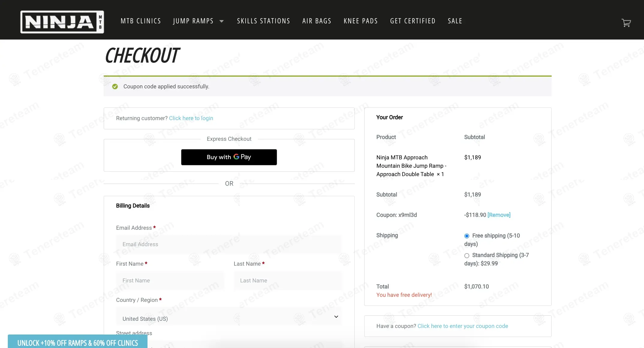644x348 pixels.
Task: Click the green coupon success checkmark
Action: coord(115,87)
